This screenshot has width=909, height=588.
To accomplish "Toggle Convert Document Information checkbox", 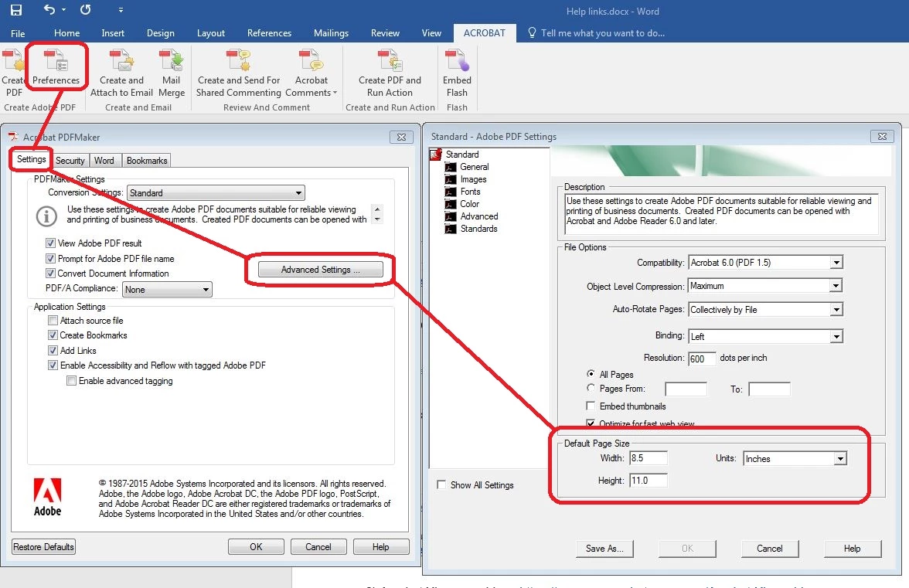I will click(50, 274).
